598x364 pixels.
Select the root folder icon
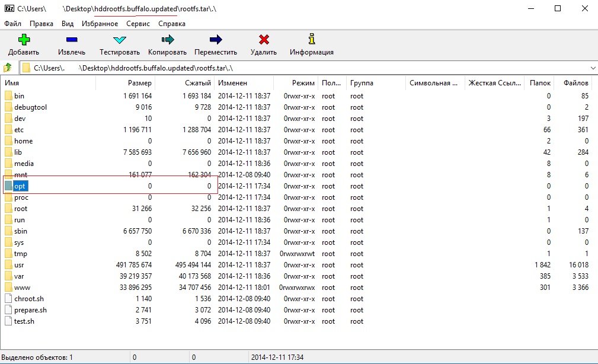8,209
